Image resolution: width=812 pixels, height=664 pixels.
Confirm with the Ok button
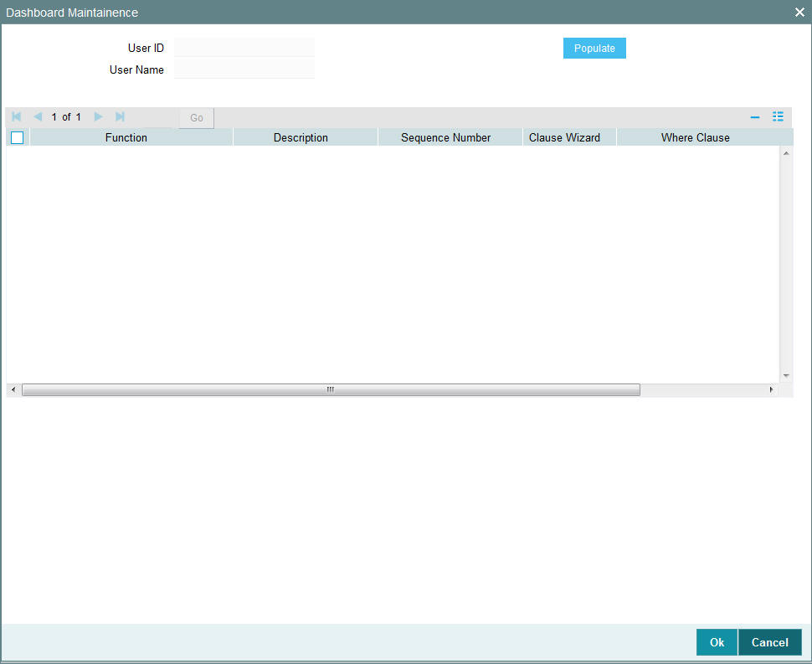(717, 642)
